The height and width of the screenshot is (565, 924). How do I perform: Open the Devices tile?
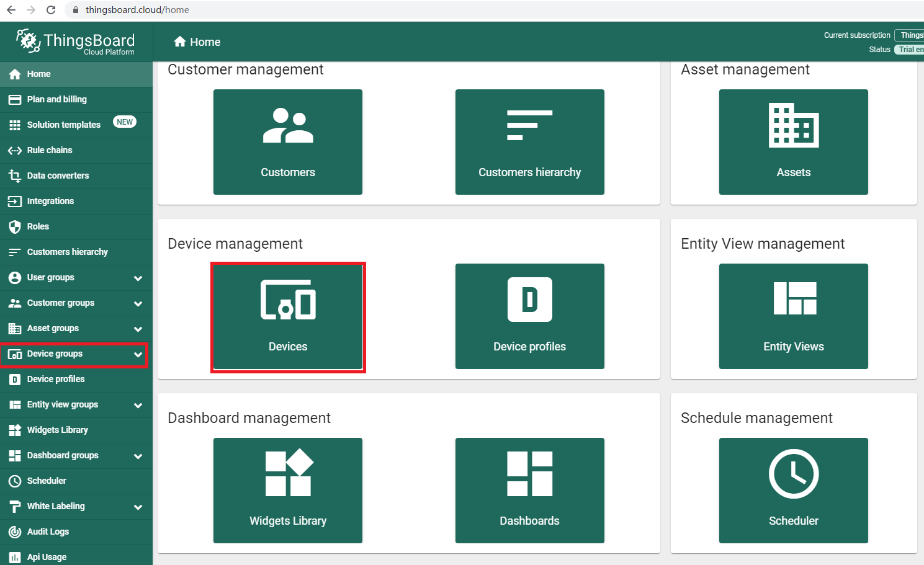288,317
